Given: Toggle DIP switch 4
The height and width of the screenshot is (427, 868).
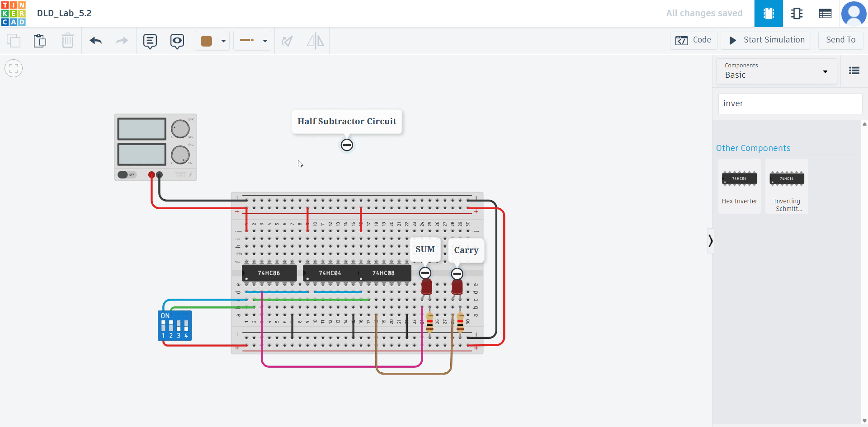Looking at the screenshot, I should (186, 325).
